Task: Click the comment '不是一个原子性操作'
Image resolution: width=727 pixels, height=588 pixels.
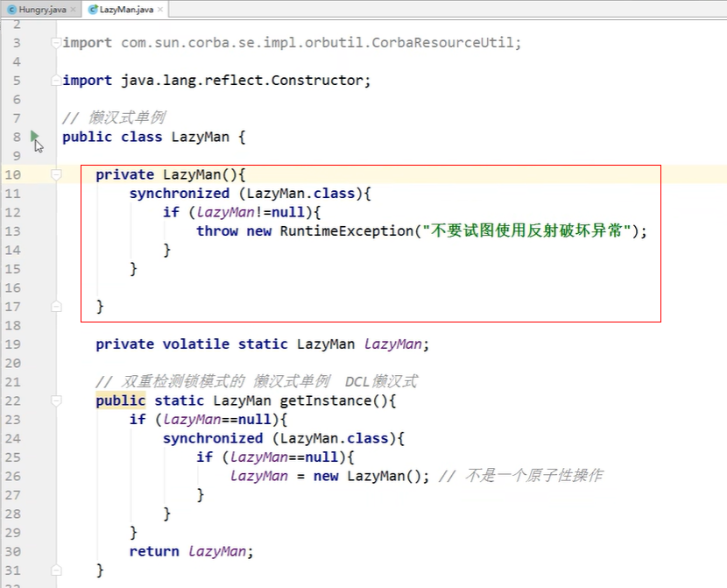Action: click(x=534, y=475)
